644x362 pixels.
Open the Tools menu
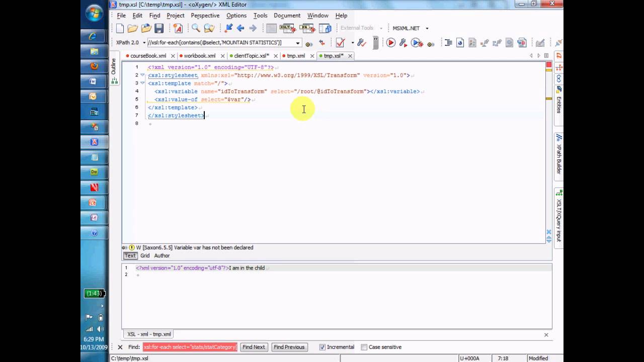click(260, 16)
